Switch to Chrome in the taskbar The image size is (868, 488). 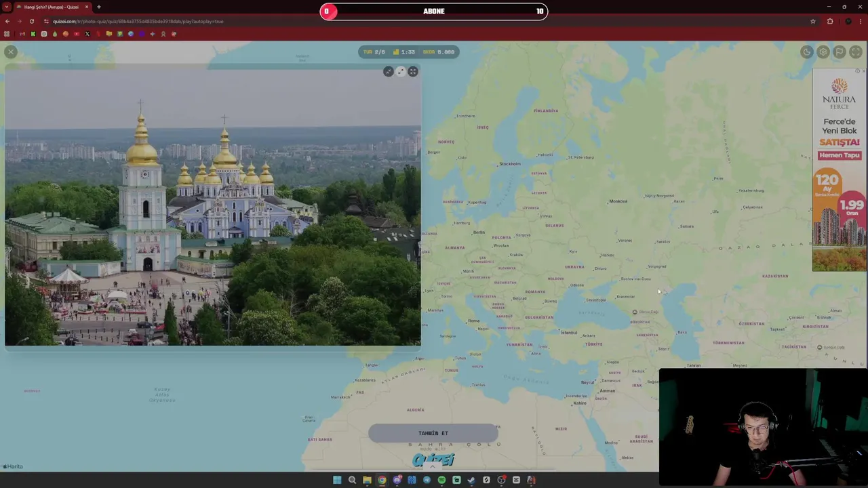pos(382,480)
